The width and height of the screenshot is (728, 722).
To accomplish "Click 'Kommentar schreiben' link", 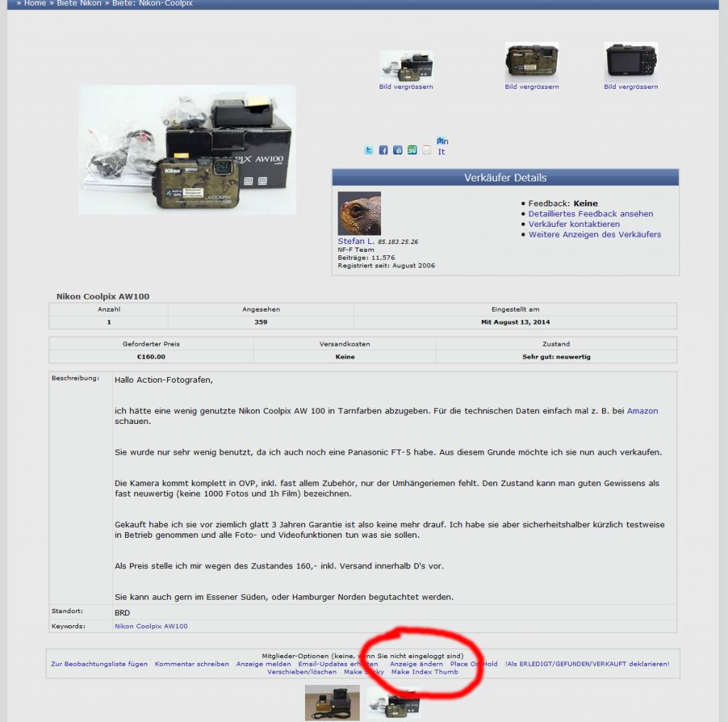I will [192, 664].
